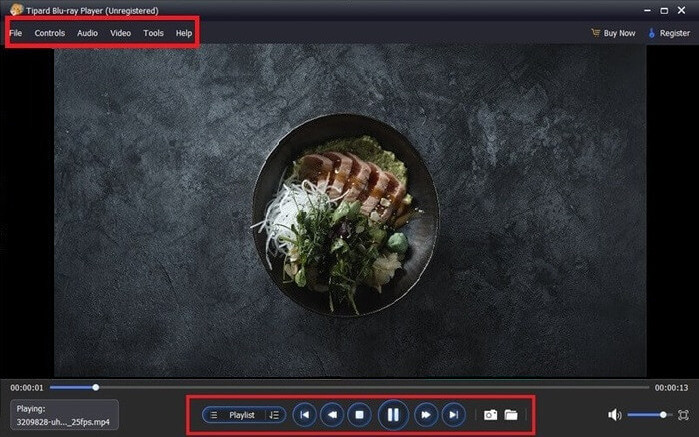The height and width of the screenshot is (437, 699).
Task: Toggle fullscreen mode icon
Action: (x=683, y=415)
